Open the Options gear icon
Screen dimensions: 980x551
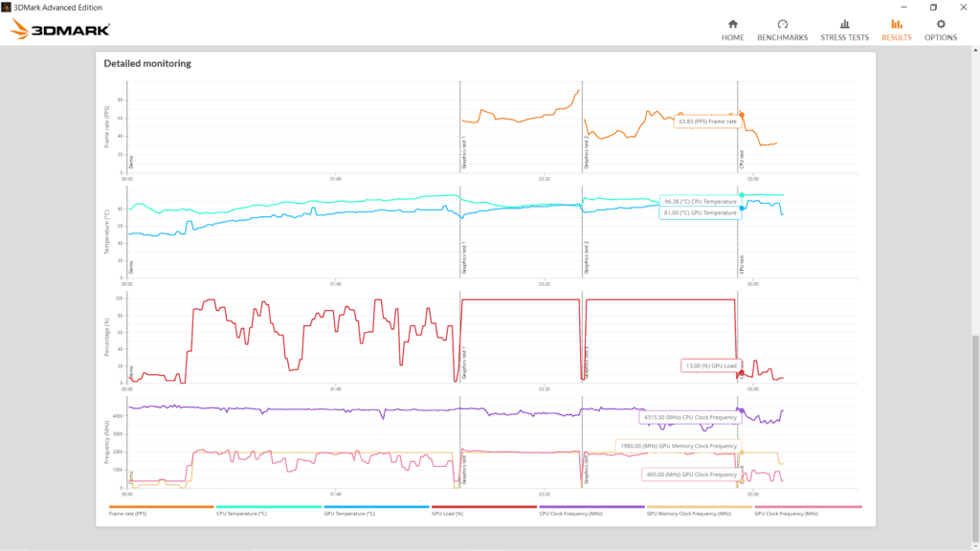[x=941, y=24]
